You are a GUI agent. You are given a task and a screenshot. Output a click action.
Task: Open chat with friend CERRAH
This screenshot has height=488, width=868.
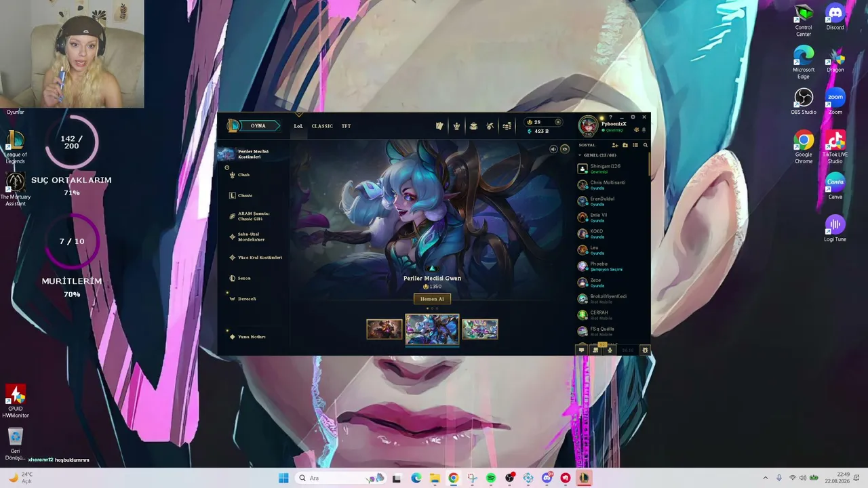point(613,314)
